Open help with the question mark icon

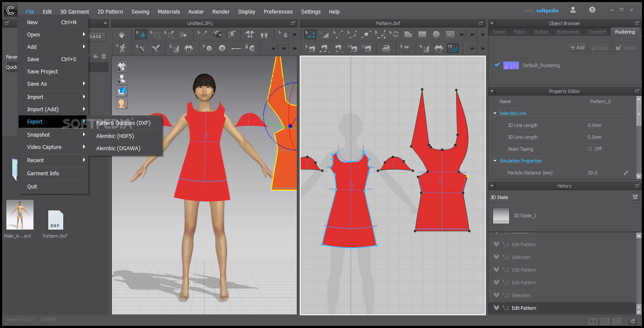592,10
